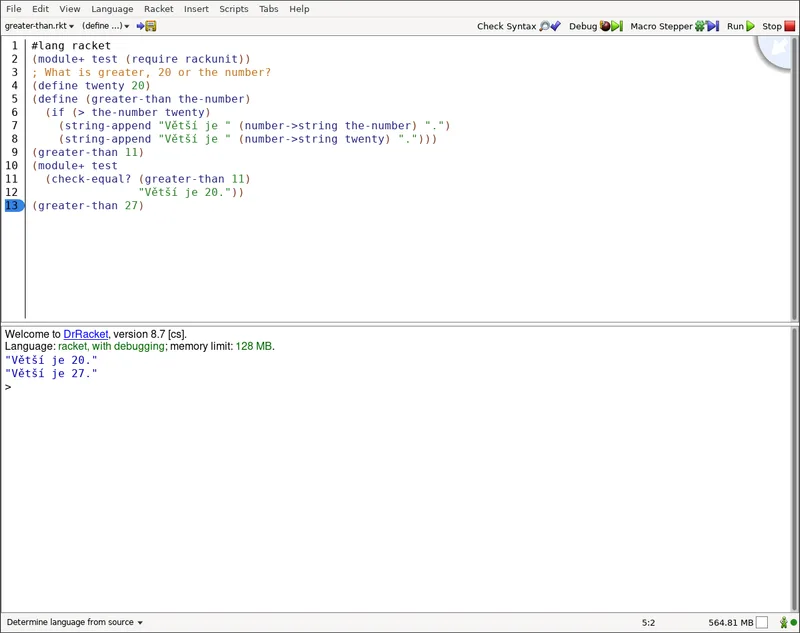Click the '(greater-than 11)' on line 9
This screenshot has height=633, width=800.
(88, 153)
